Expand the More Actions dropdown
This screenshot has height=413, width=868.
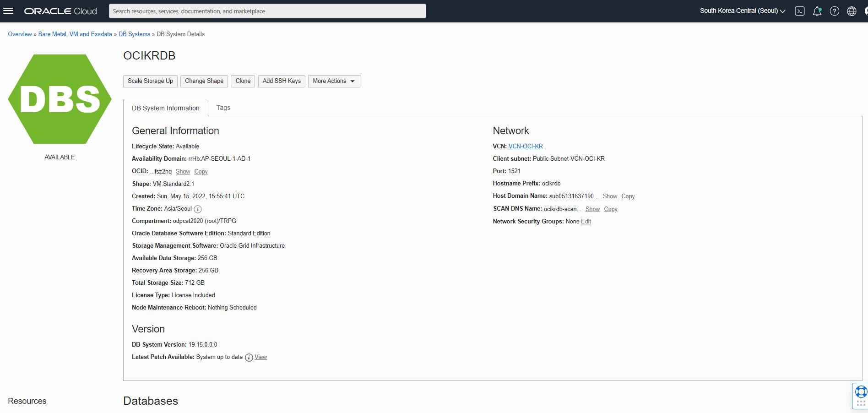334,81
